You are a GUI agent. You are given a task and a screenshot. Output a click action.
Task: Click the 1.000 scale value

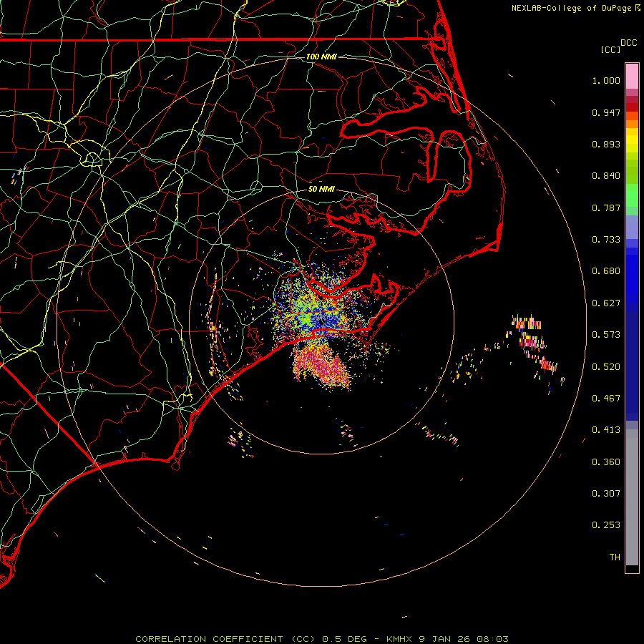[606, 80]
